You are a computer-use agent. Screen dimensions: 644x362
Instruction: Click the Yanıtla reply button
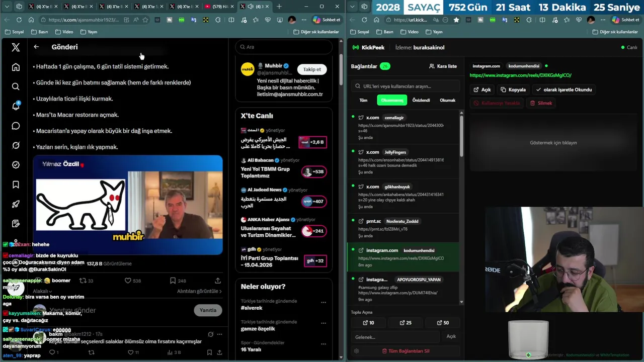tap(208, 310)
